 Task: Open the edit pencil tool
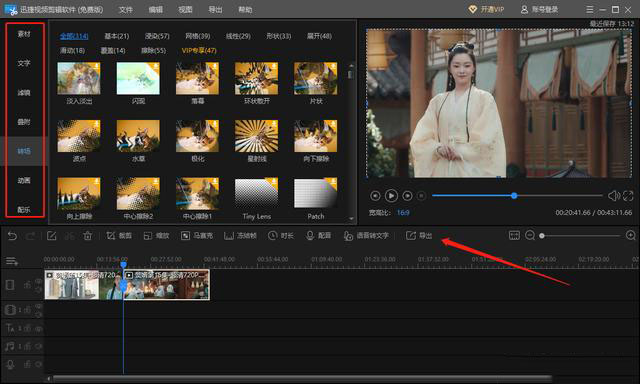point(51,236)
